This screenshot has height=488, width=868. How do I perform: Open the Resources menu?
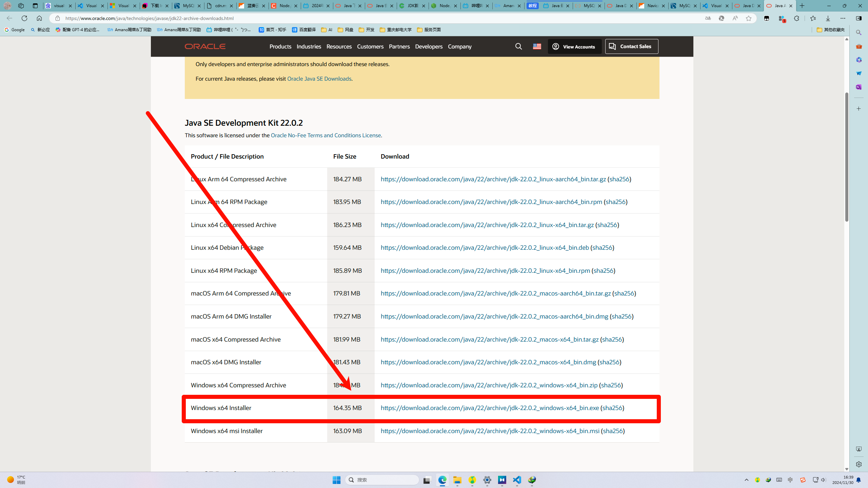[x=339, y=46]
